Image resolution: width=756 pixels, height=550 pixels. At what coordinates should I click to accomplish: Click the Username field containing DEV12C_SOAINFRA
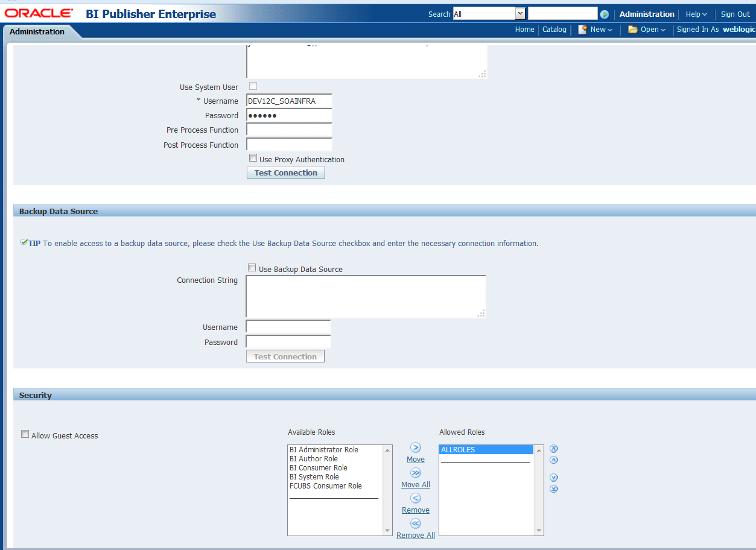[x=290, y=101]
